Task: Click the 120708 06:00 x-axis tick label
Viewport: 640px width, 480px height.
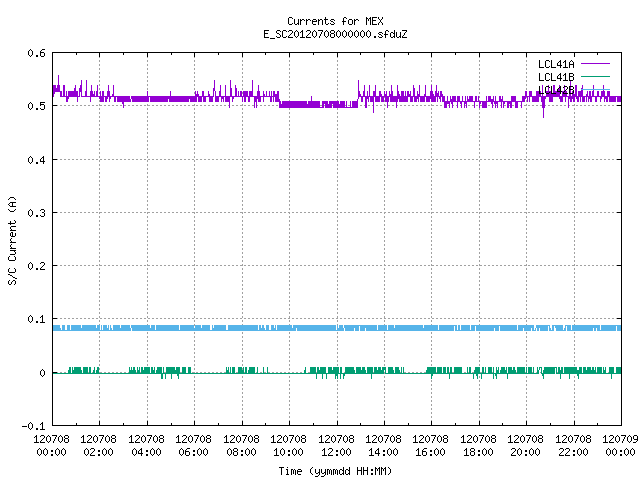Action: [x=194, y=446]
